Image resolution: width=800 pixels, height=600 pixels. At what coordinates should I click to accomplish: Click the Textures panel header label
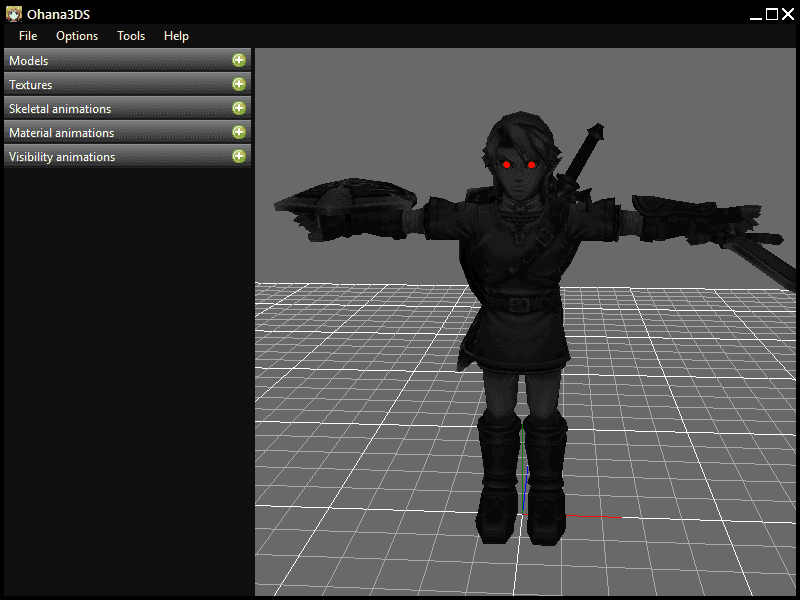click(31, 85)
